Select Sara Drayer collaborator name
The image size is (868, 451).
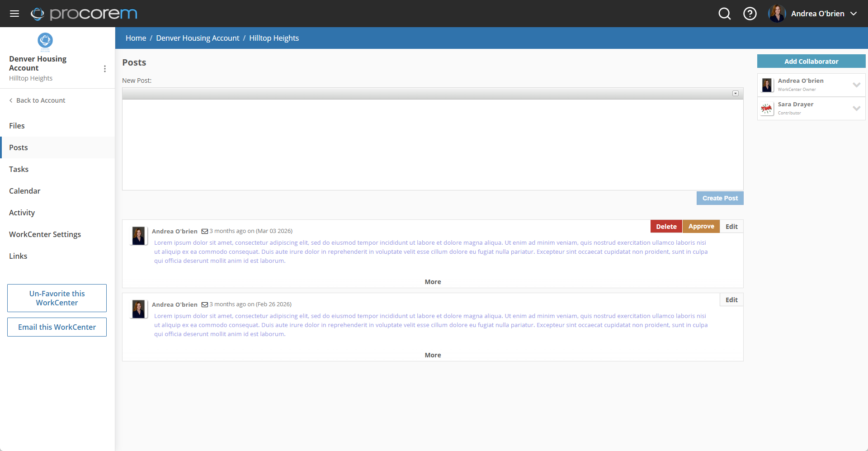coord(796,104)
